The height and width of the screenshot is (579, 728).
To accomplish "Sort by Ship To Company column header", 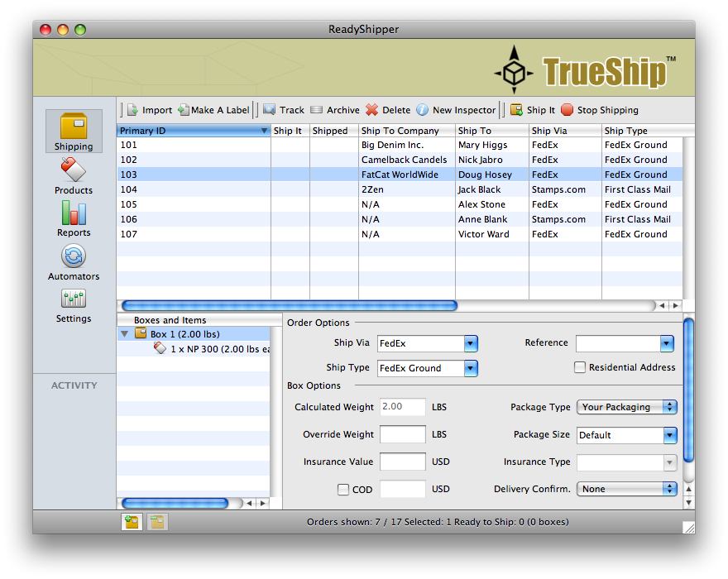I will 407,131.
